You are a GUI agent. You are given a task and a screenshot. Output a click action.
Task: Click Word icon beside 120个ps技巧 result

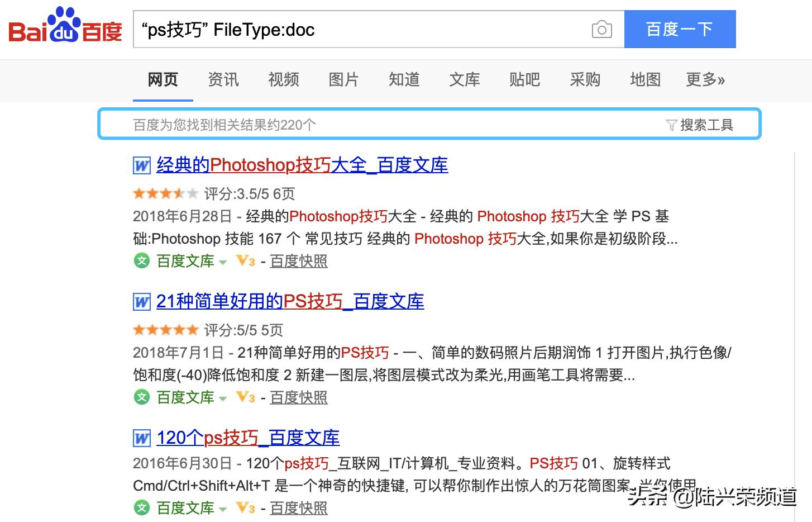(142, 438)
